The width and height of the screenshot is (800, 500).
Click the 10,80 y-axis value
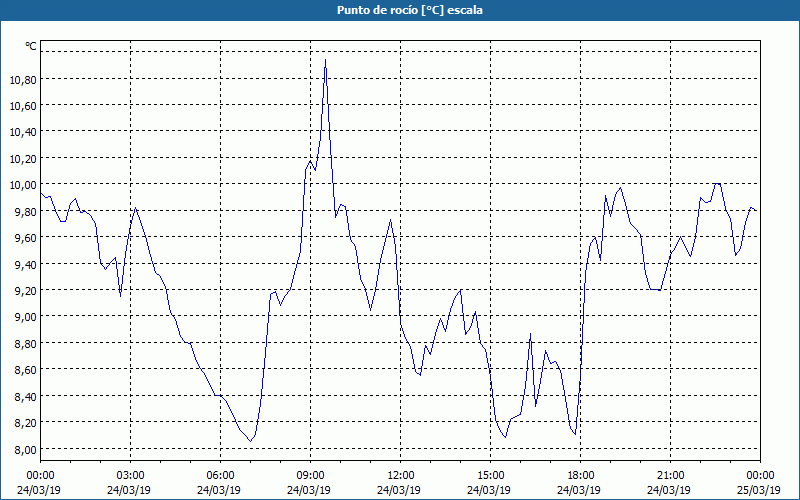pos(23,80)
